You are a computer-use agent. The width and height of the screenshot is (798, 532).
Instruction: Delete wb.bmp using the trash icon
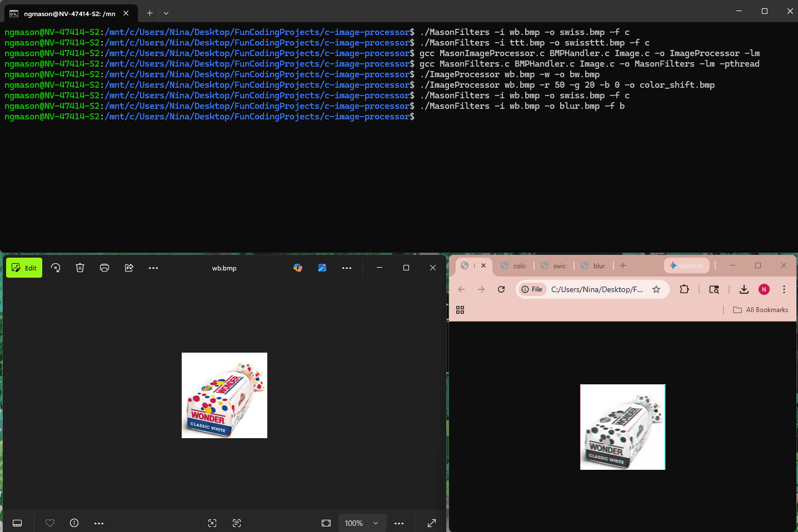[80, 268]
